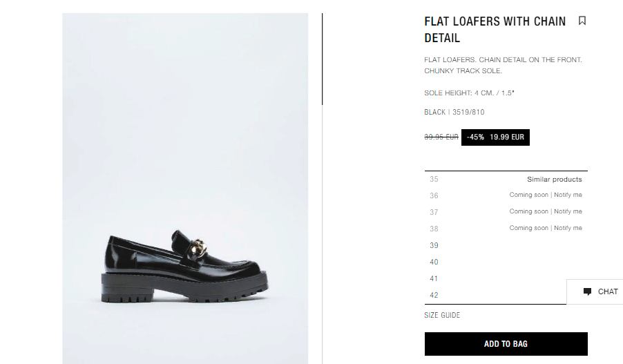The width and height of the screenshot is (623, 364).
Task: Open the SIZE GUIDE
Action: tap(442, 315)
